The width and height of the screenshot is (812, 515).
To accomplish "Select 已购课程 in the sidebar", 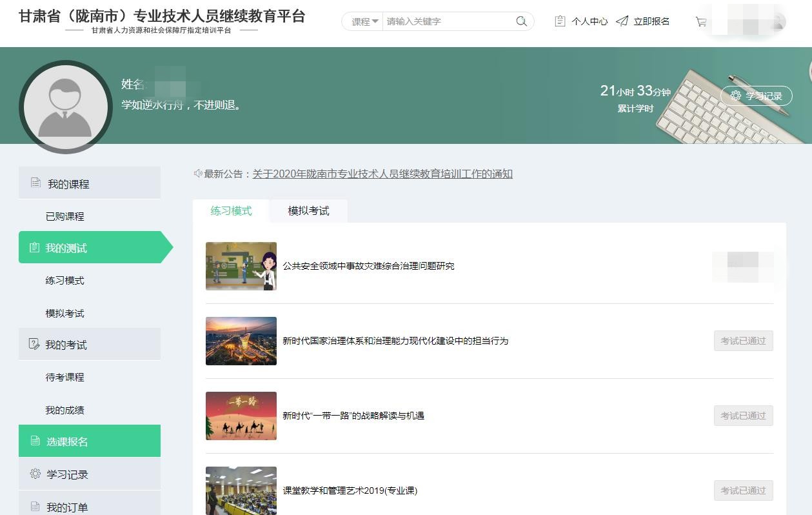I will [x=65, y=216].
